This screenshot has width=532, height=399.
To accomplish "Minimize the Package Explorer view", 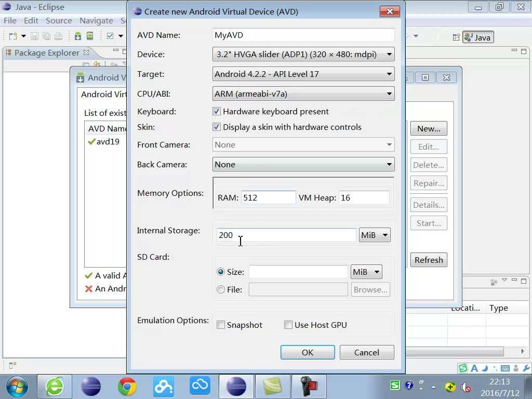I will (x=116, y=50).
